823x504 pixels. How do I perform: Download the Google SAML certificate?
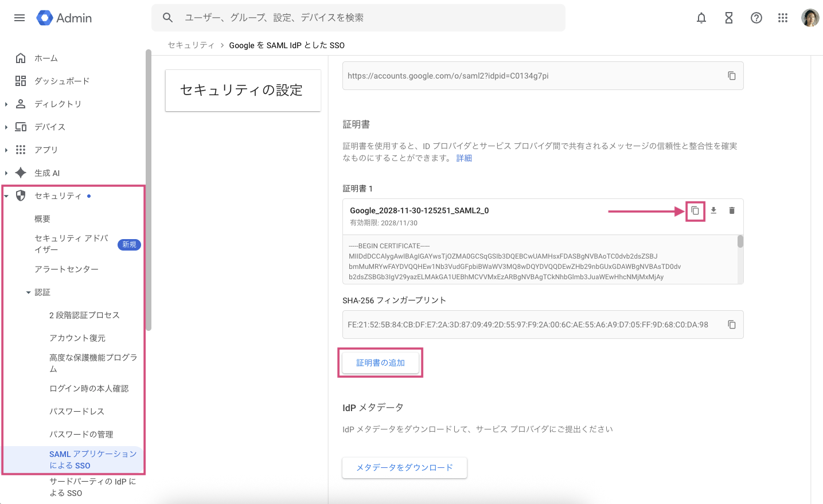713,210
